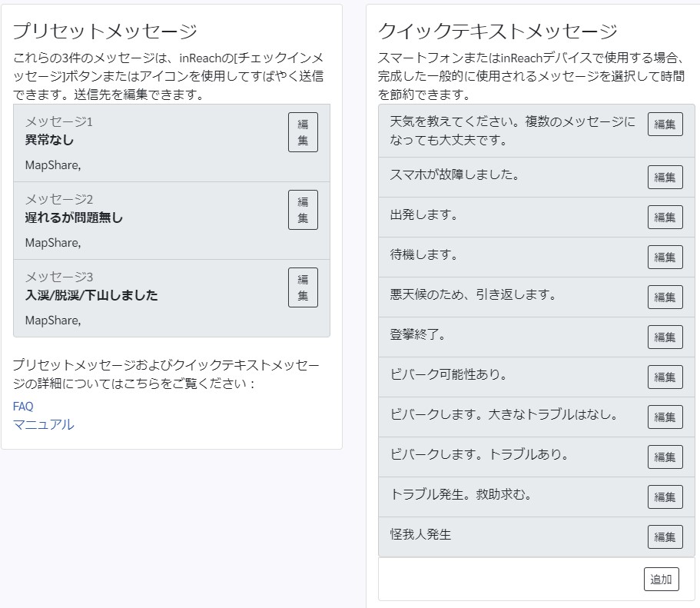Select the 異常なし preset message row

click(172, 143)
